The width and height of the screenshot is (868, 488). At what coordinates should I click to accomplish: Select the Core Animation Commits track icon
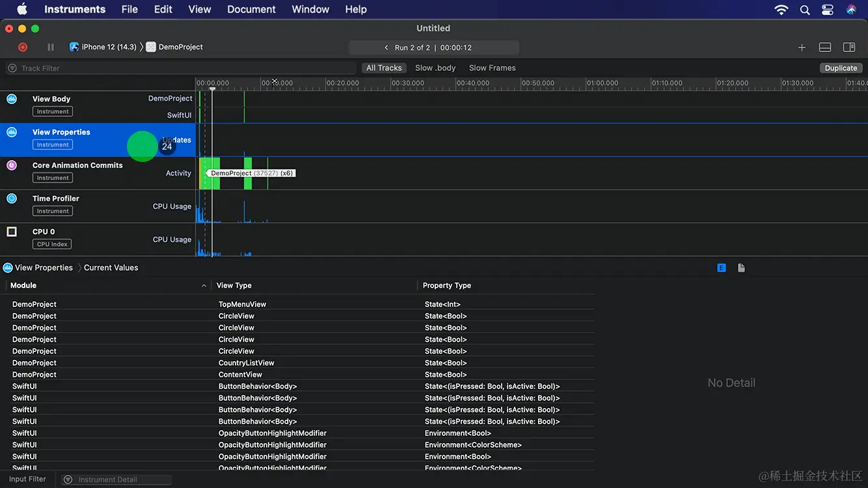pyautogui.click(x=12, y=165)
